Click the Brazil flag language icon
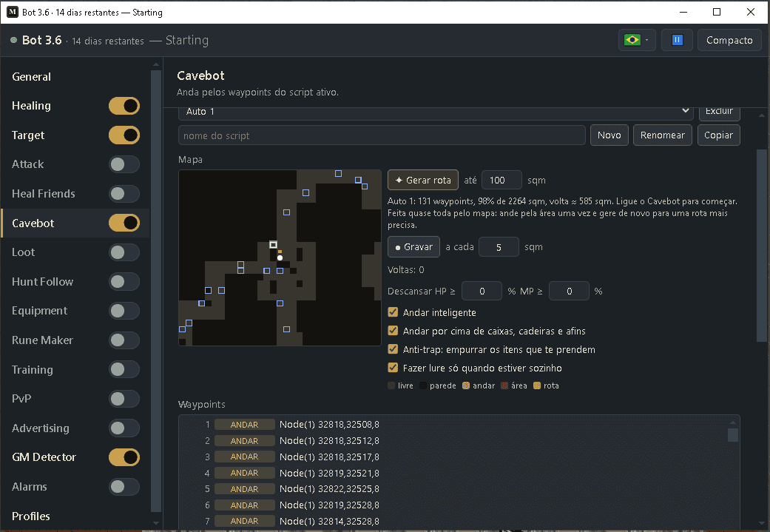The image size is (770, 532). pos(632,40)
